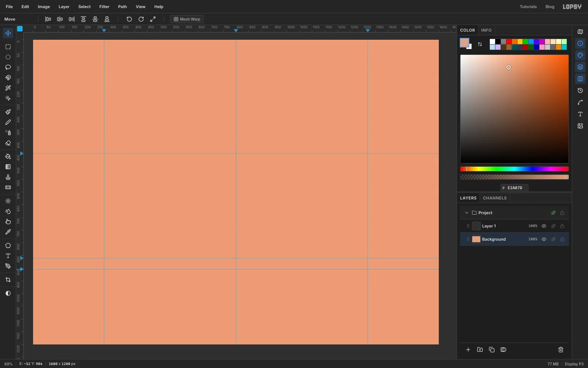Open the Blog link
Screen dimensions: 588x368
click(x=550, y=7)
